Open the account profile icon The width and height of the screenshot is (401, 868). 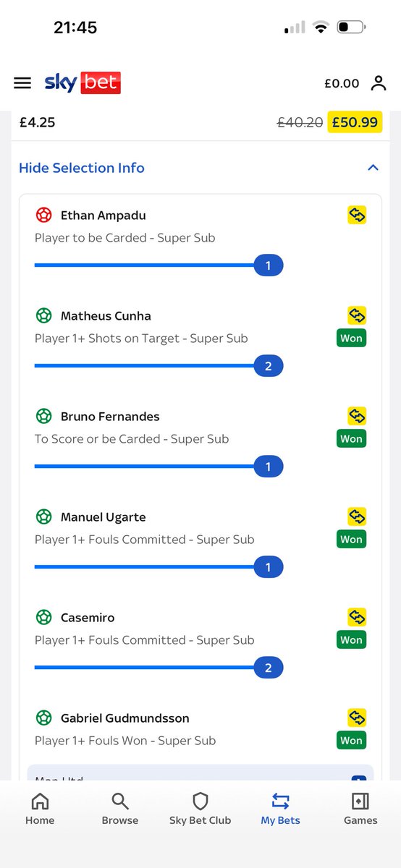pyautogui.click(x=379, y=83)
